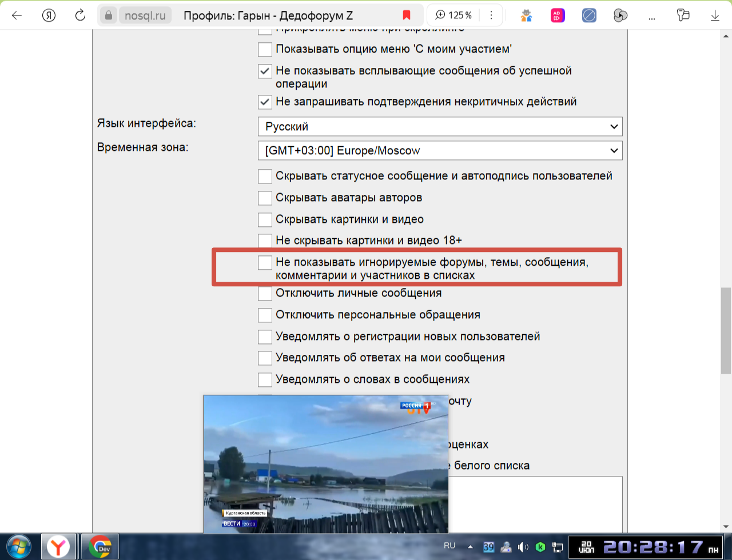Open the three-dot menu beside the zoom level
The width and height of the screenshot is (732, 560).
point(490,15)
